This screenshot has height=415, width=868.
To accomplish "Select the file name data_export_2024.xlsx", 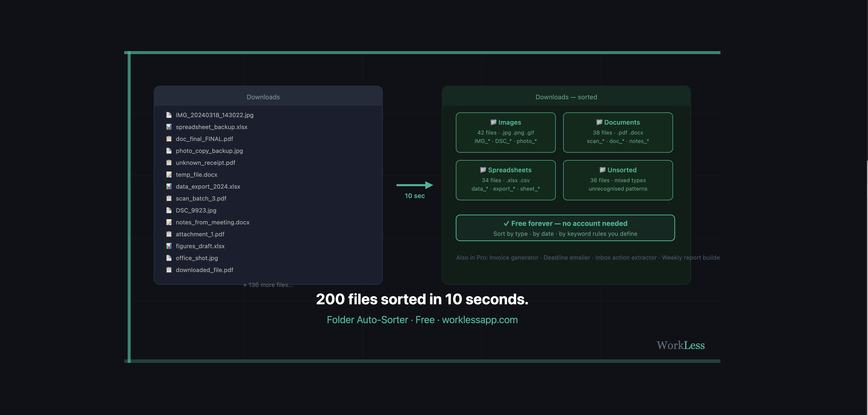I will [208, 186].
